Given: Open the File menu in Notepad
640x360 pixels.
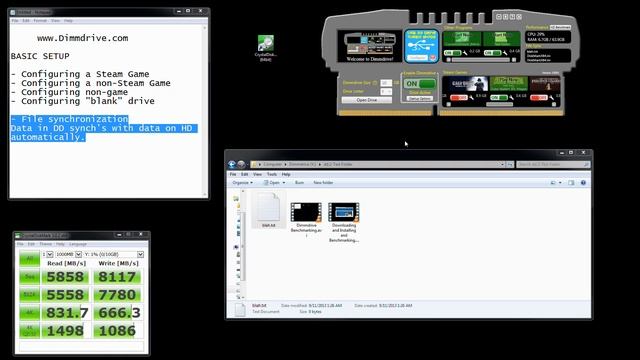Looking at the screenshot, I should pos(15,20).
